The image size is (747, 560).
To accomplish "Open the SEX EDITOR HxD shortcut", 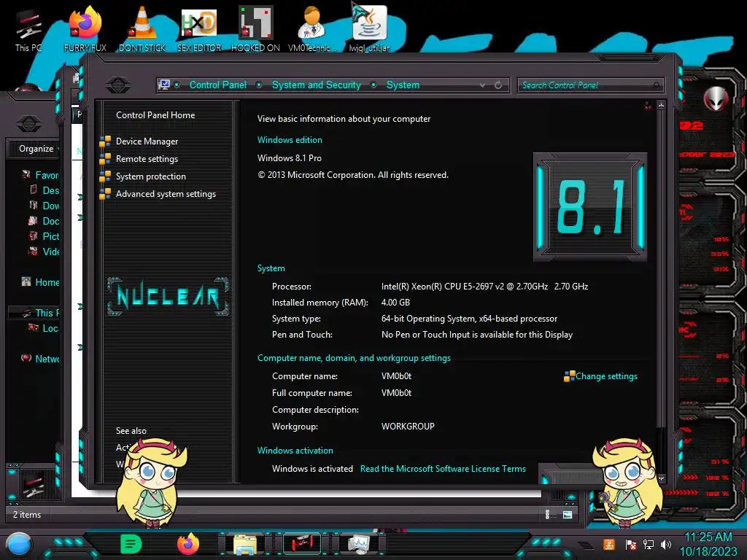I will pyautogui.click(x=199, y=29).
